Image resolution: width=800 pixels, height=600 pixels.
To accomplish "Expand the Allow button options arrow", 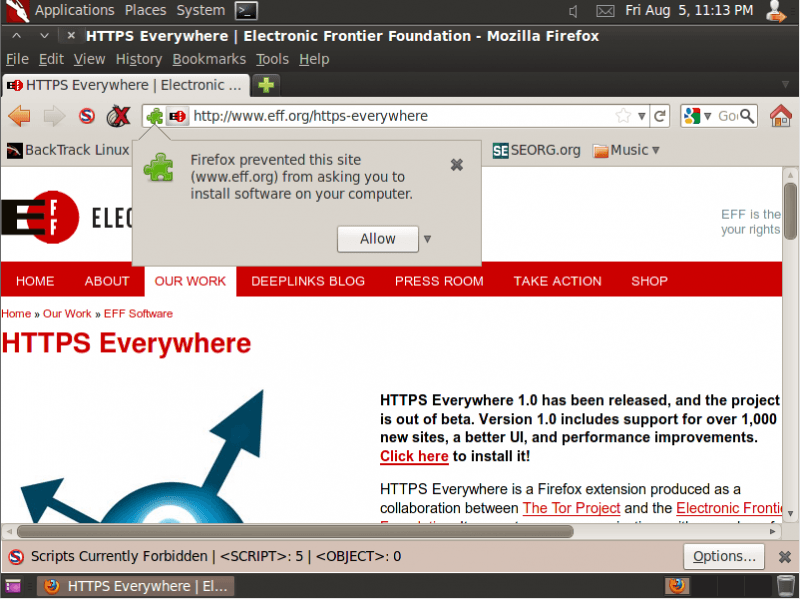I will tap(428, 239).
